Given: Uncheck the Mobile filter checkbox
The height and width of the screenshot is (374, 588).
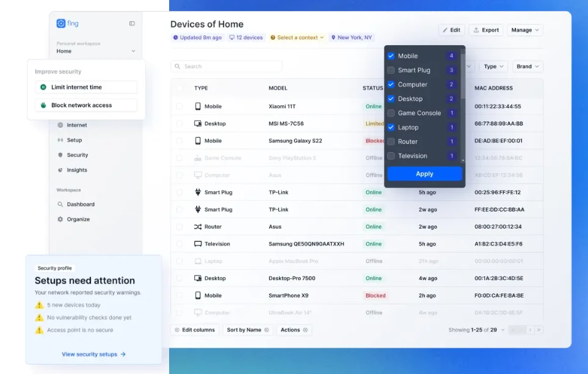Looking at the screenshot, I should 391,56.
